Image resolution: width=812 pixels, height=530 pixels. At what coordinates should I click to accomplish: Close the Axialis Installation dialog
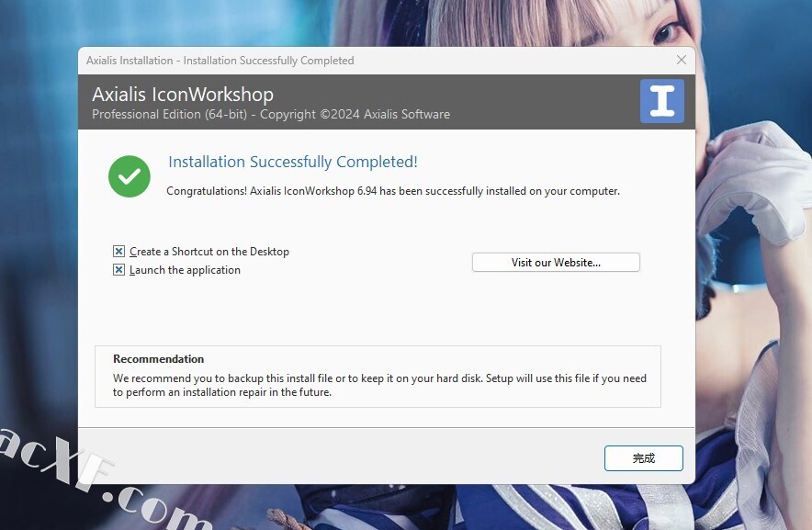682,60
